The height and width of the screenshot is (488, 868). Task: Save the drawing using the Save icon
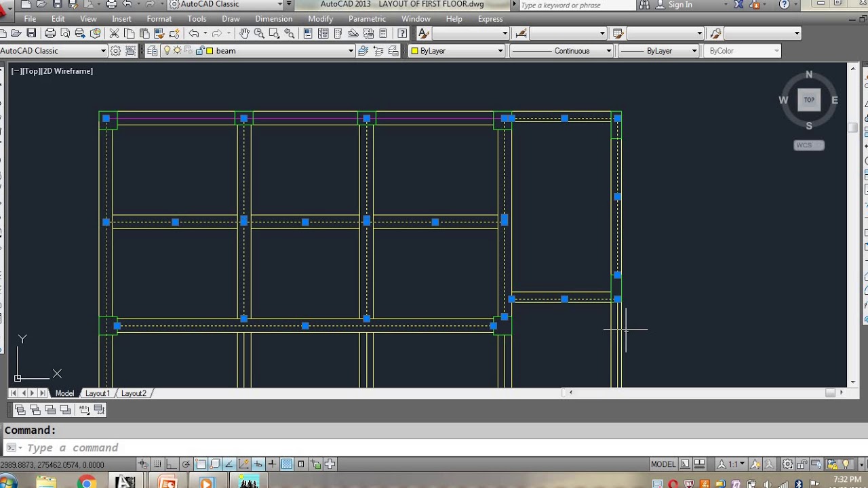pyautogui.click(x=31, y=33)
